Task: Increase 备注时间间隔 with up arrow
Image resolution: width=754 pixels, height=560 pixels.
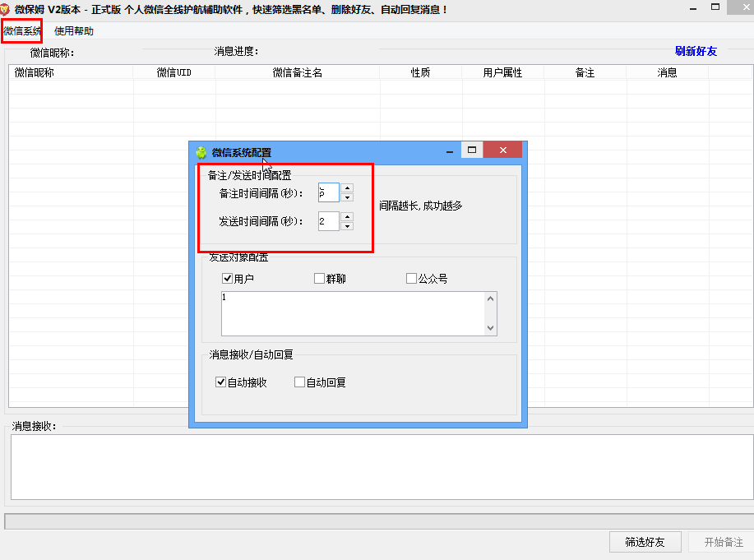Action: (x=347, y=188)
